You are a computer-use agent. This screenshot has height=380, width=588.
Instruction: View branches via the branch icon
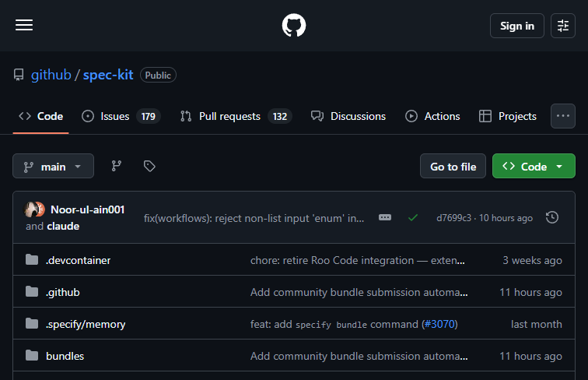click(116, 166)
